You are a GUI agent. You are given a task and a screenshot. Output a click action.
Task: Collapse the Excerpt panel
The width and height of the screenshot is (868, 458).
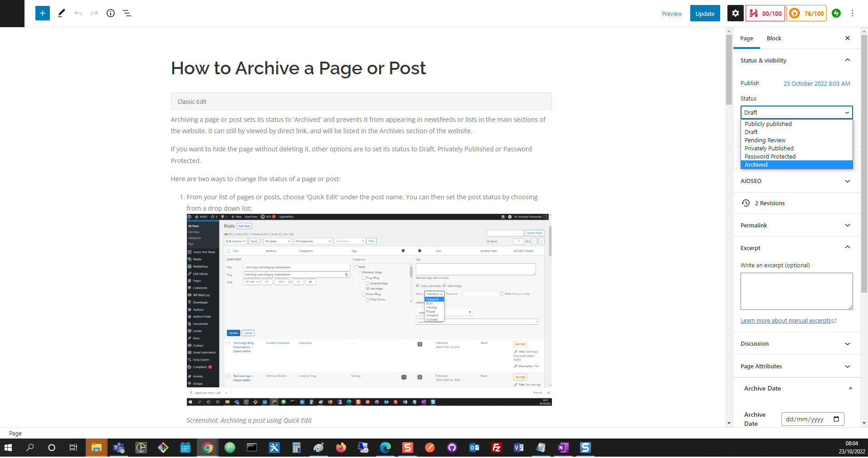[796, 248]
